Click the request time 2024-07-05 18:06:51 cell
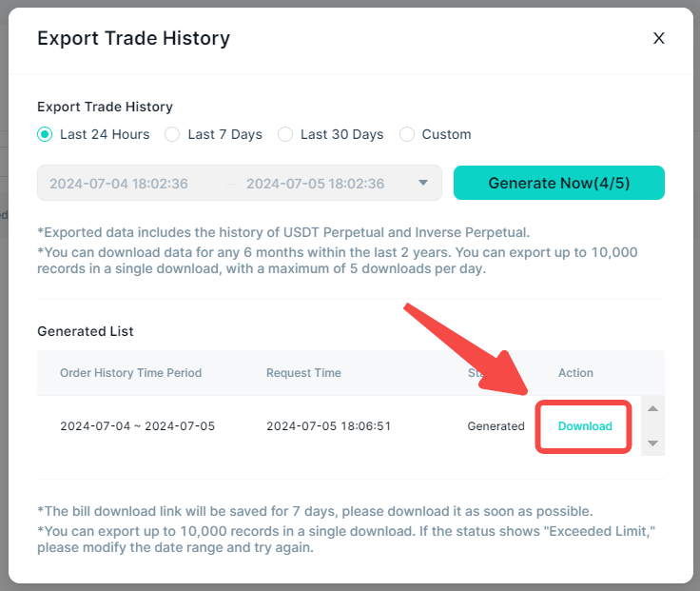 pos(328,426)
